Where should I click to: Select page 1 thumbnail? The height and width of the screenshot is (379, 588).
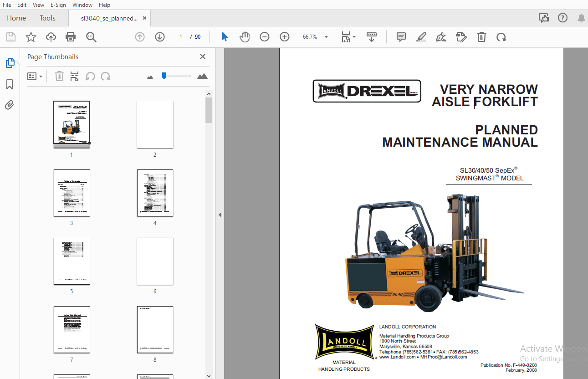(72, 124)
